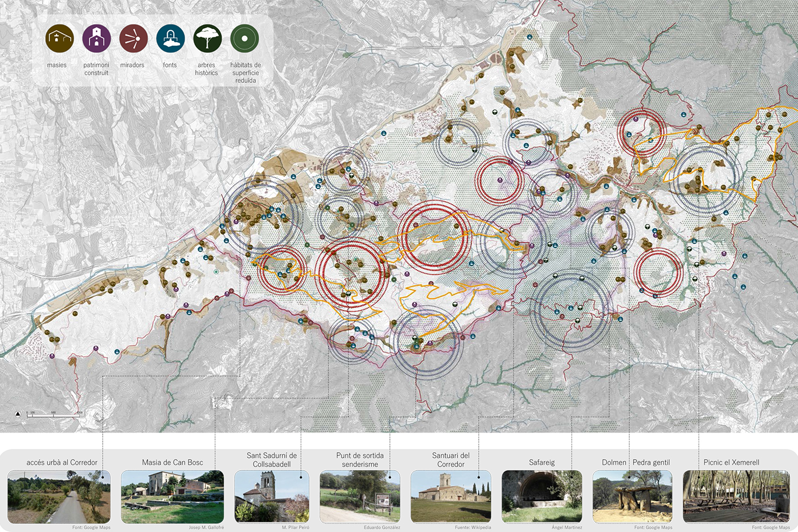Open the accés urbà al Corredor photo
Viewport: 798px width, 532px height.
59,496
